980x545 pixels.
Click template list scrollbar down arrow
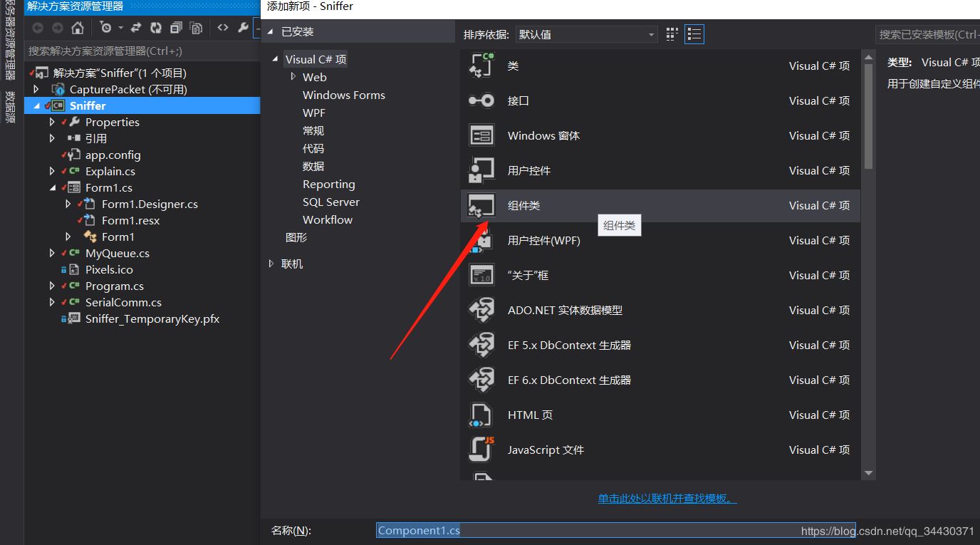click(868, 473)
